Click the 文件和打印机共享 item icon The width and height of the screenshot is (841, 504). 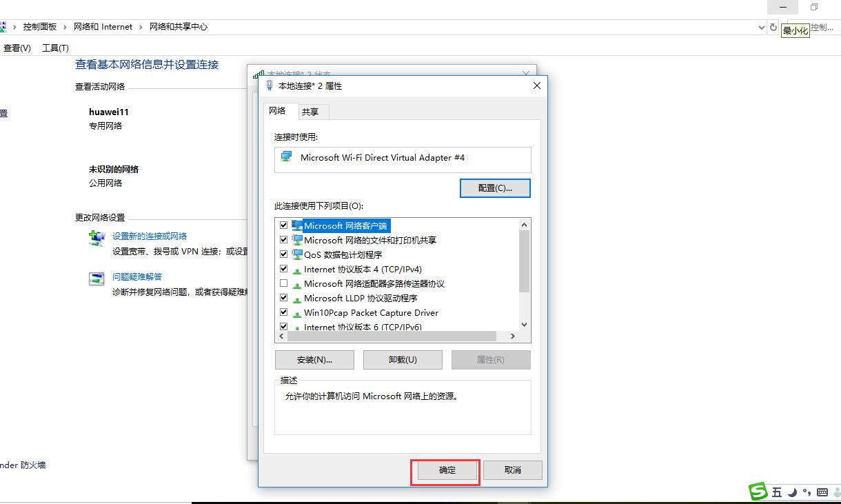297,240
